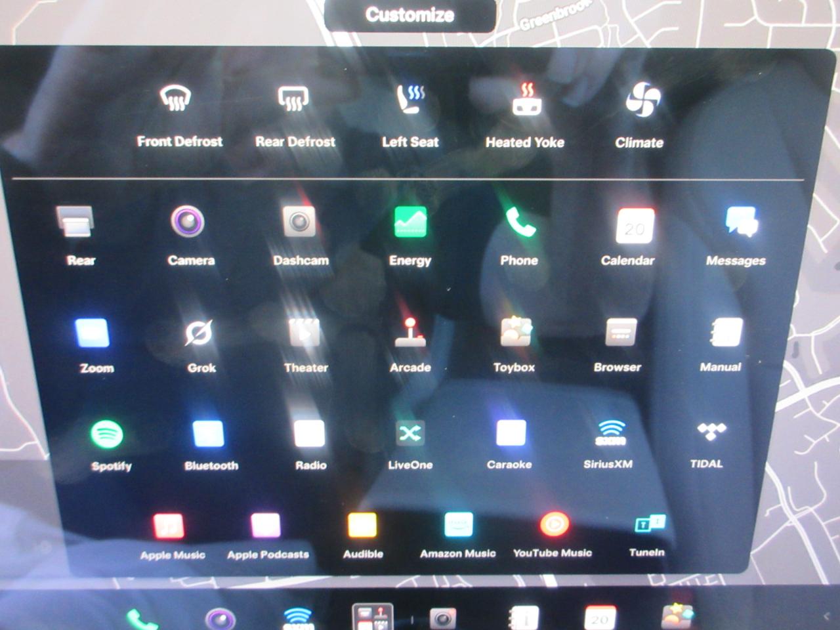
Task: Open the Grok assistant app
Action: 200,346
